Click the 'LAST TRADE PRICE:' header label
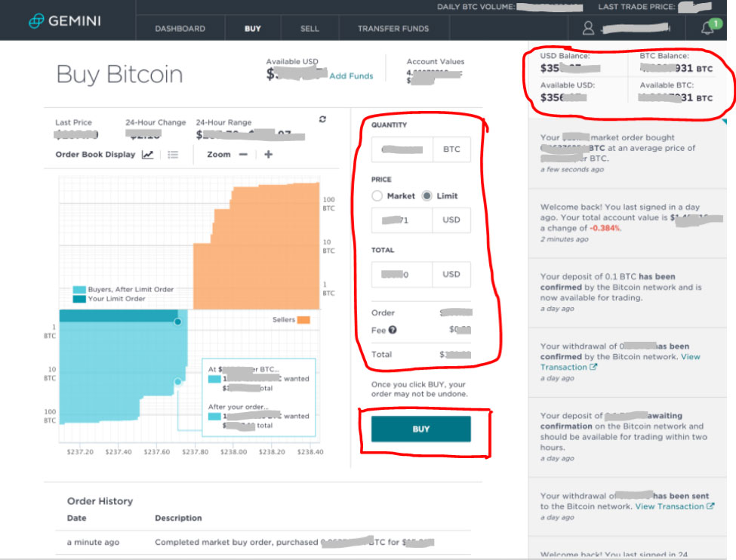The width and height of the screenshot is (736, 560). [x=636, y=7]
